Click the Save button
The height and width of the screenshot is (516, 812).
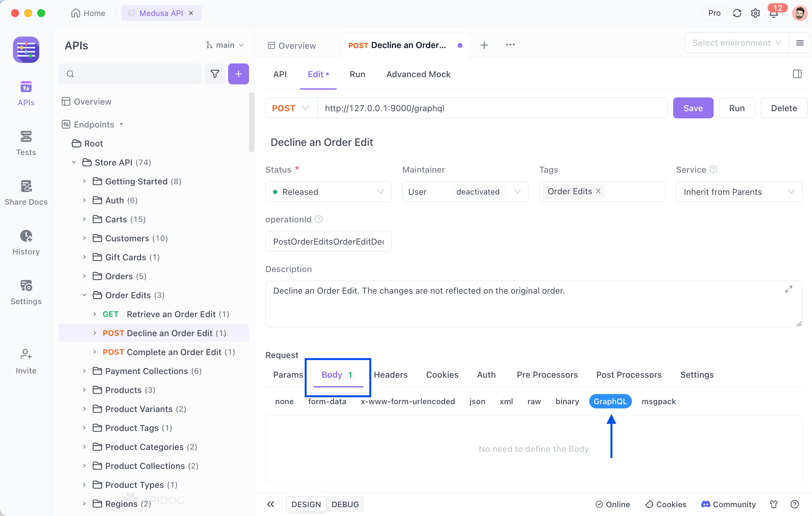[692, 108]
